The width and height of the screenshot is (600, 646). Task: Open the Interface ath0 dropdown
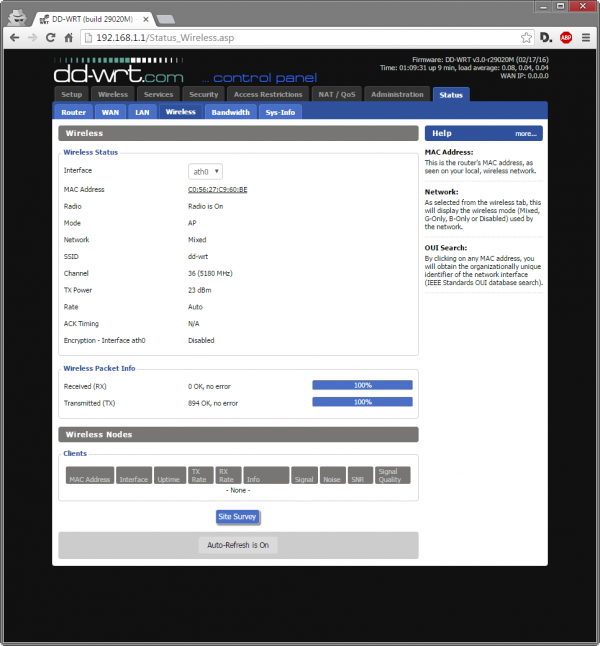[x=205, y=171]
